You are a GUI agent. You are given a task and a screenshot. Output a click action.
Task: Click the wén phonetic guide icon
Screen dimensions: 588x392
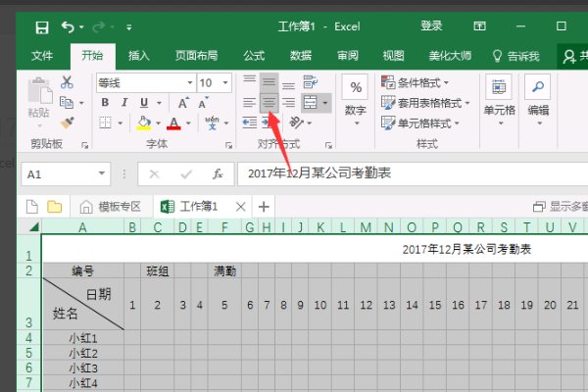point(212,122)
